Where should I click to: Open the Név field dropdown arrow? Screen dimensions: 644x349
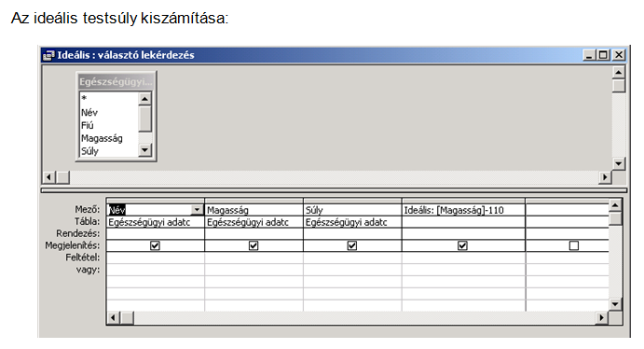point(198,210)
